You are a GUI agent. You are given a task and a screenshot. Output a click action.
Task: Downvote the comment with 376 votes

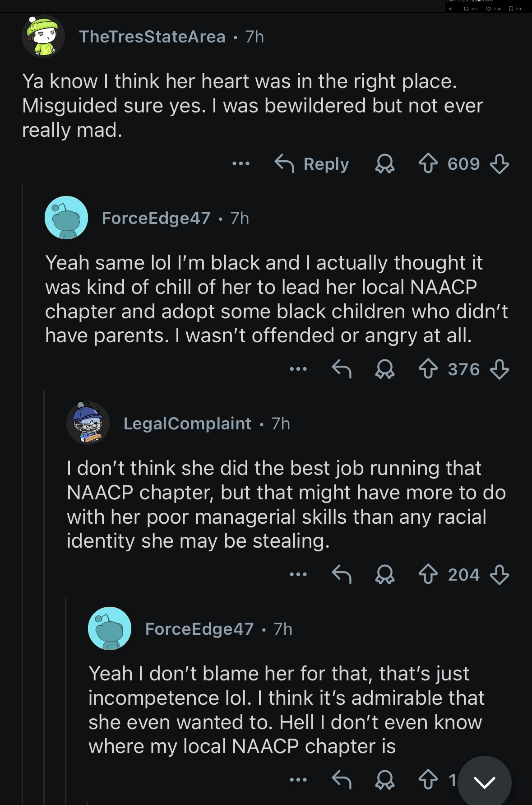(499, 369)
